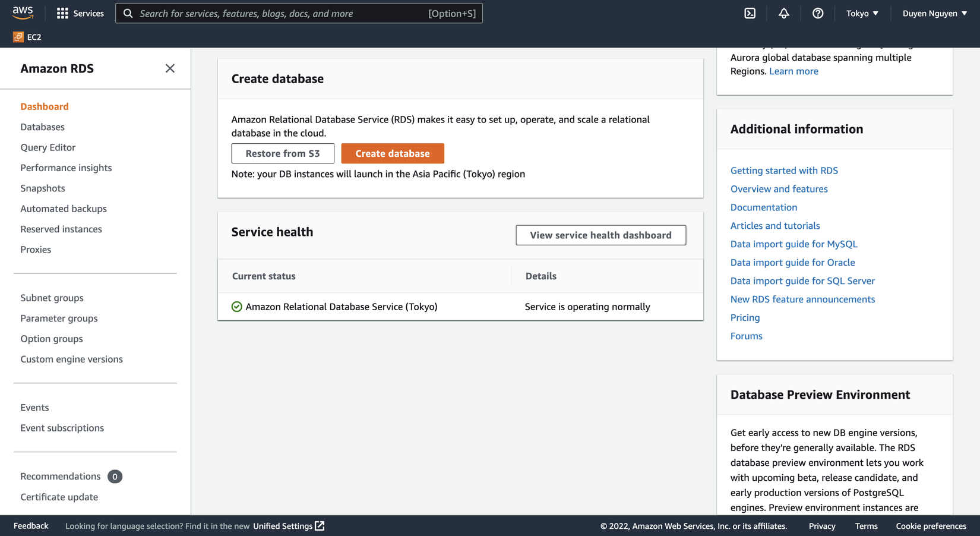Select Parameter groups in navigation
This screenshot has width=980, height=536.
[x=59, y=318]
